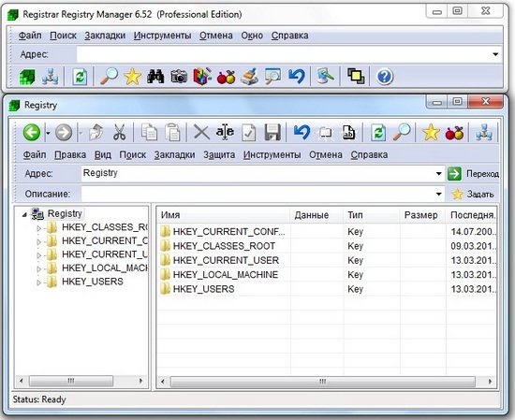Viewport: 515px width, 420px height.
Task: Click the Задать button with star
Action: pos(472,195)
